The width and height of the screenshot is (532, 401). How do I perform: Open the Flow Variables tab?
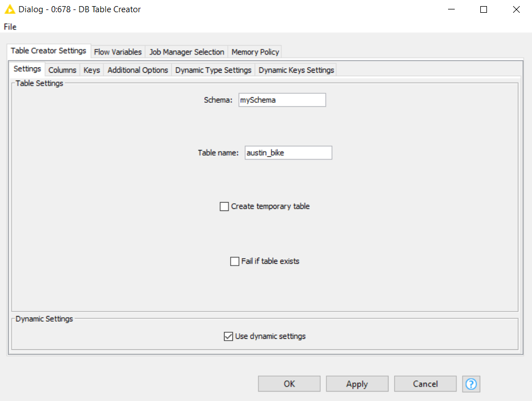[x=118, y=52]
